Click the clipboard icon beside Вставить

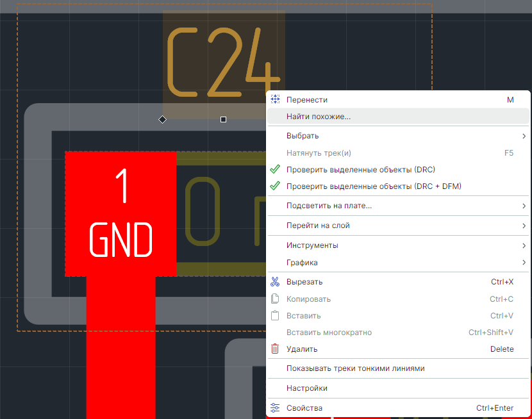pos(275,316)
